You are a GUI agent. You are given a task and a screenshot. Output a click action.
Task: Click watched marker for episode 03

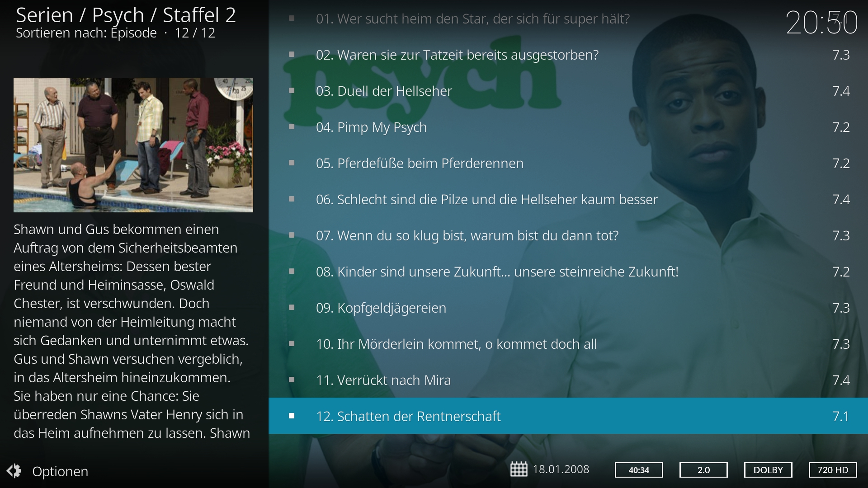tap(292, 90)
